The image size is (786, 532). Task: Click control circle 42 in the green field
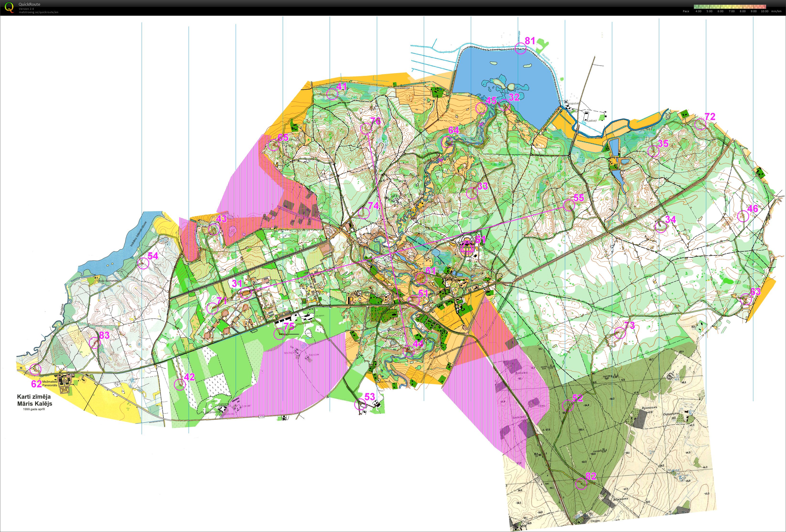coord(180,385)
